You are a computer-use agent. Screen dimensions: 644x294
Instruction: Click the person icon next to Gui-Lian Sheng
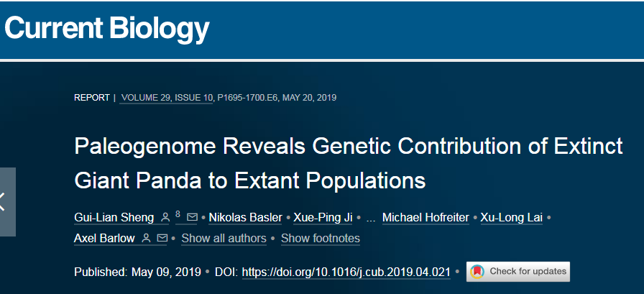click(165, 218)
